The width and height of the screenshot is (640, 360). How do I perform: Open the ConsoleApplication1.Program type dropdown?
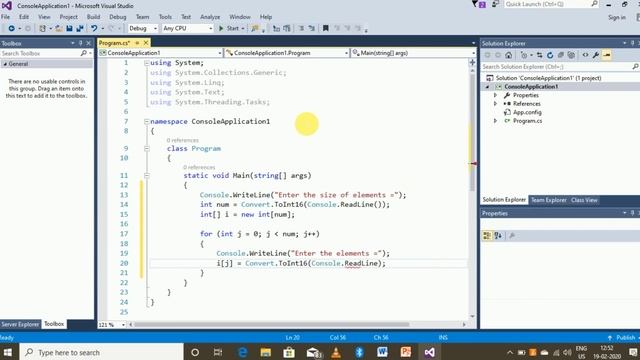tap(287, 53)
